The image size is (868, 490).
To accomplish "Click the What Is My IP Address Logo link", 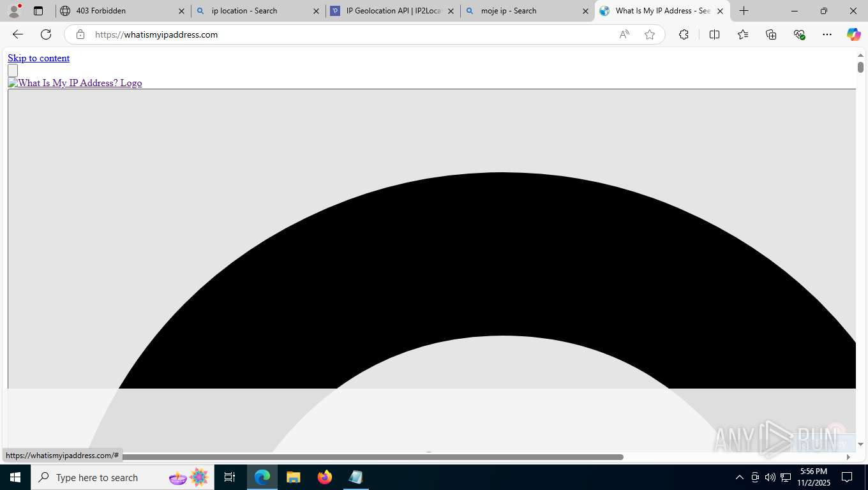I will 75,83.
